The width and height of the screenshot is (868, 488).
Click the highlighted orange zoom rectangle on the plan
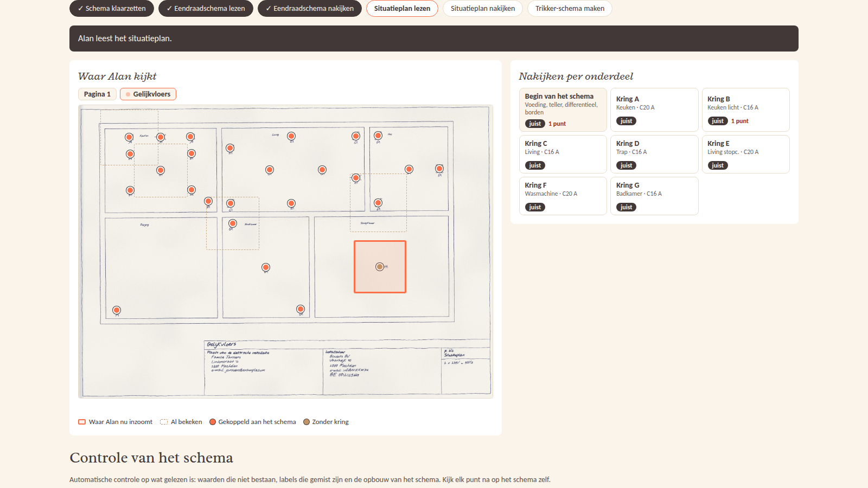(380, 267)
